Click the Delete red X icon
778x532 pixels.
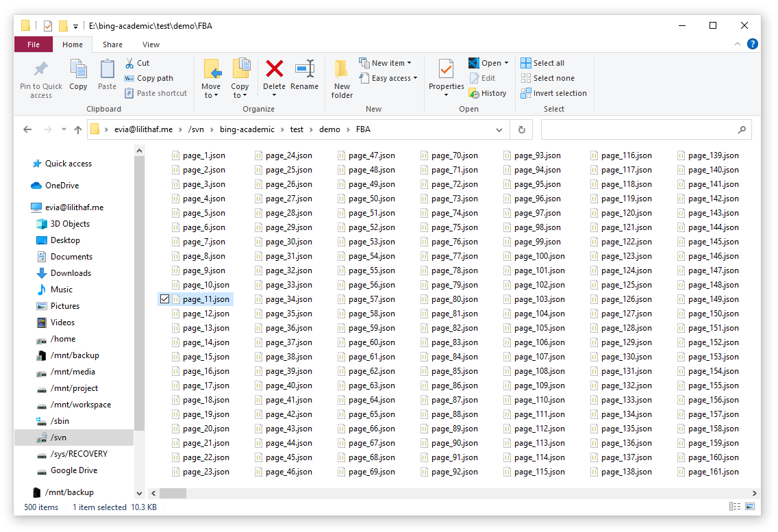(x=274, y=69)
